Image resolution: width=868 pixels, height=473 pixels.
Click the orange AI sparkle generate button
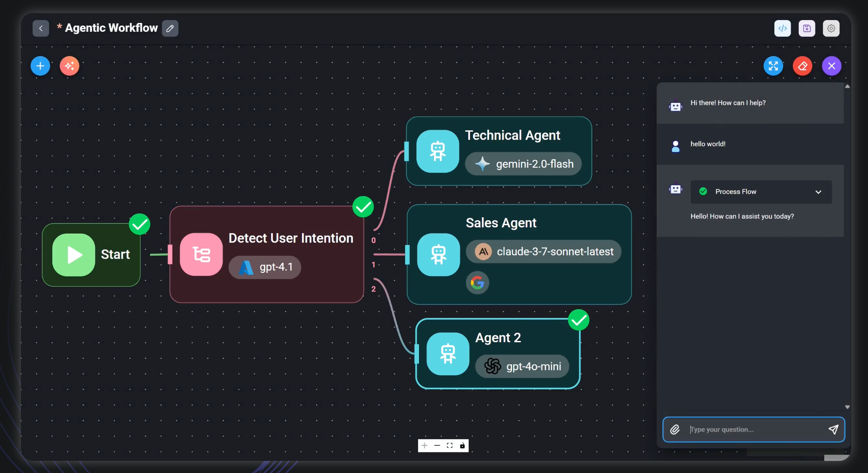(x=69, y=66)
